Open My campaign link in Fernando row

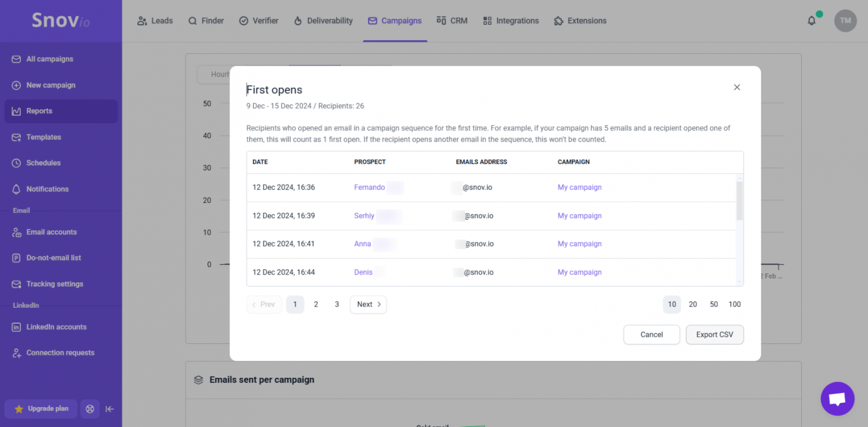click(580, 188)
